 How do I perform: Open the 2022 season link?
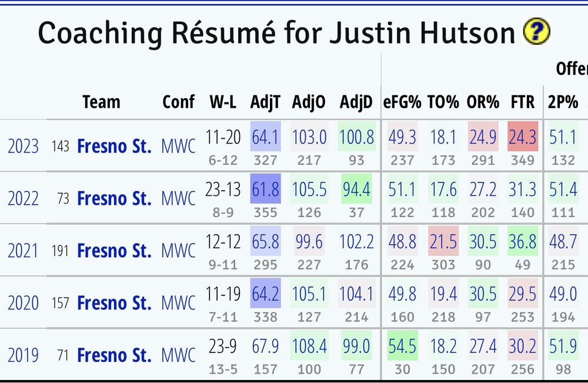coord(23,199)
